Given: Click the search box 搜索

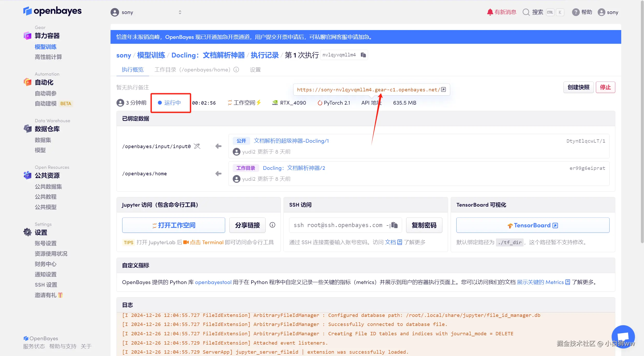Looking at the screenshot, I should coord(537,12).
